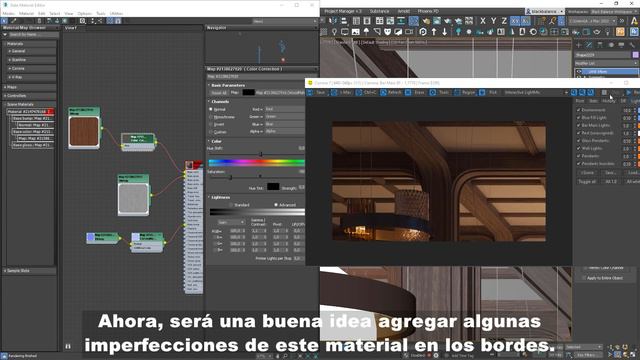640x360 pixels.
Task: Select the Monochrome channel radio button
Action: coord(211,117)
